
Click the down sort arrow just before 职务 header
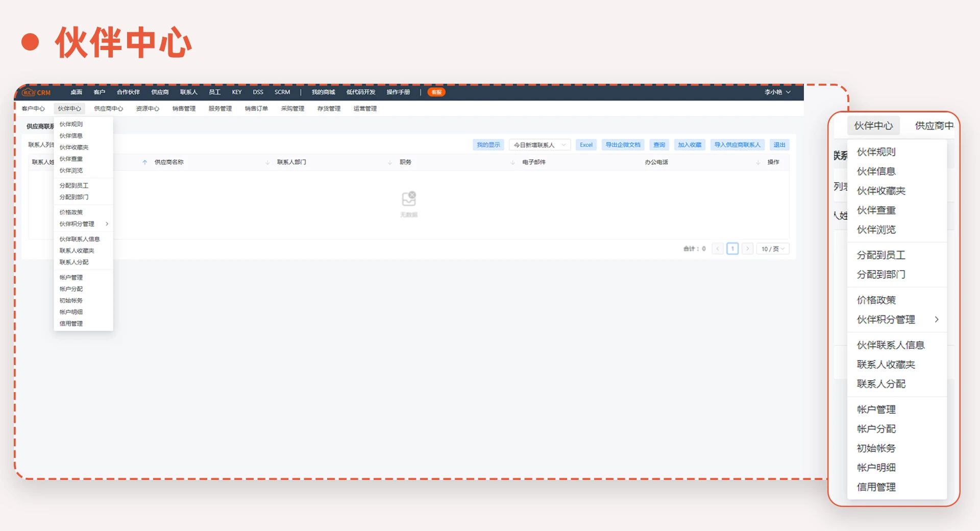(x=390, y=162)
